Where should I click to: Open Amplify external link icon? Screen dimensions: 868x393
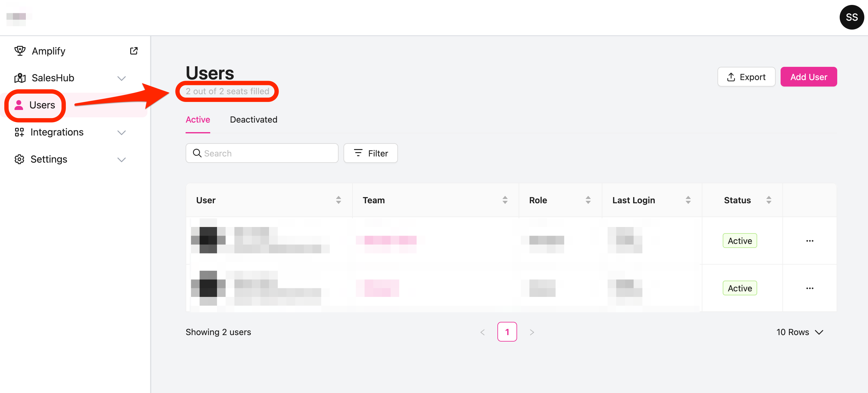coord(134,51)
